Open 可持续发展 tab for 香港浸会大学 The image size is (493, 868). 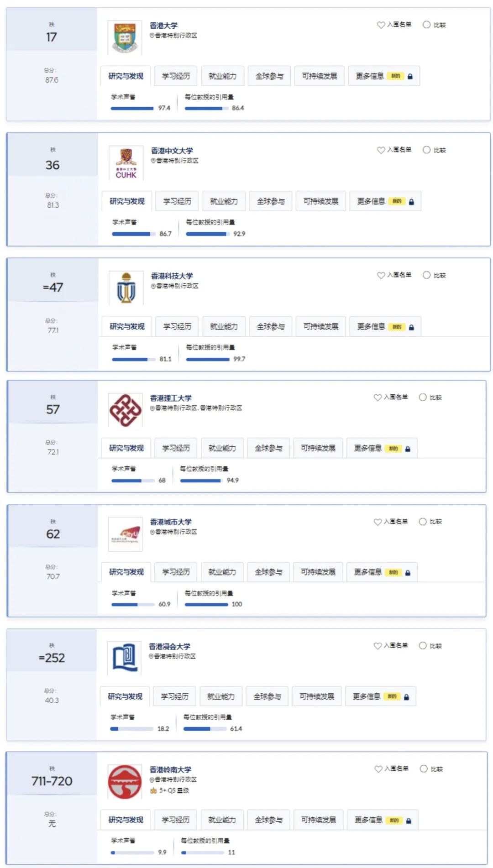317,696
